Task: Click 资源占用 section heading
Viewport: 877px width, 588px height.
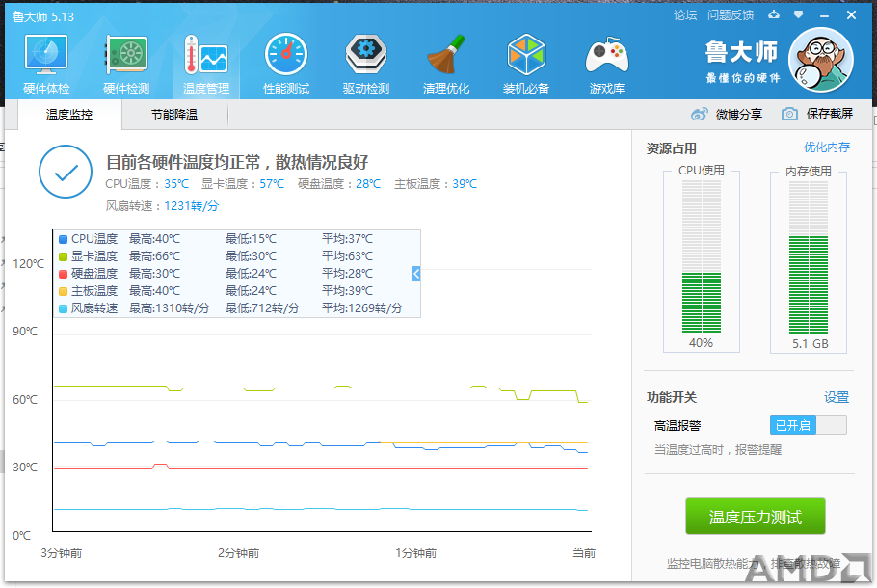Action: tap(671, 148)
